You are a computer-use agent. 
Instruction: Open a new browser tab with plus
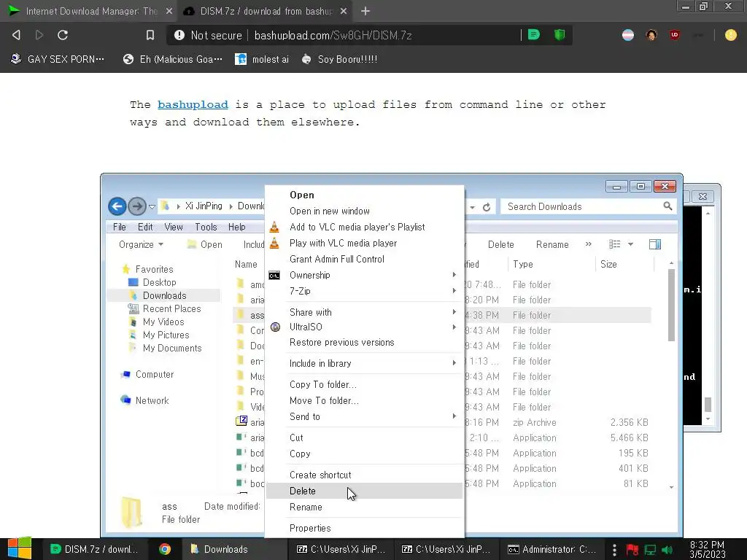pos(365,11)
